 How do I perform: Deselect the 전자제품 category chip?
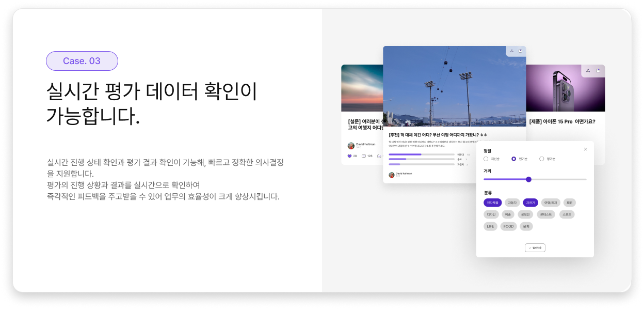pos(492,203)
